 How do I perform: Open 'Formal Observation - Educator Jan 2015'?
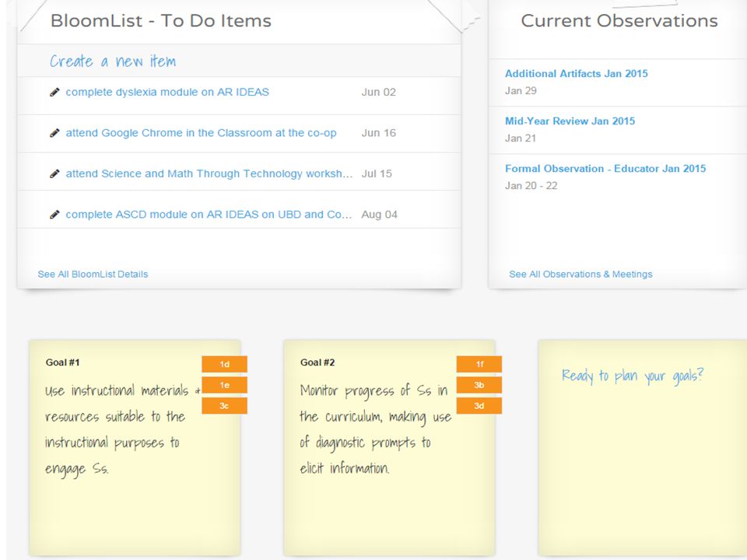click(605, 169)
